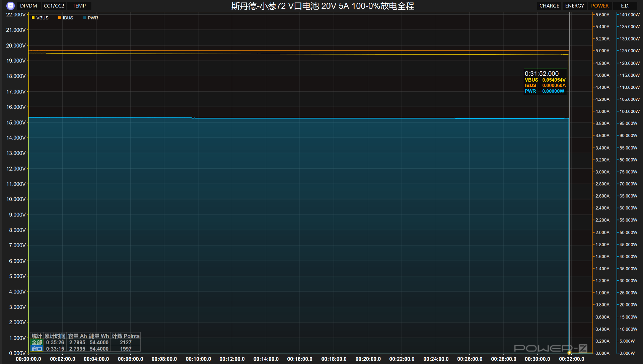
Task: Click the 2127 points count cell
Action: [126, 342]
